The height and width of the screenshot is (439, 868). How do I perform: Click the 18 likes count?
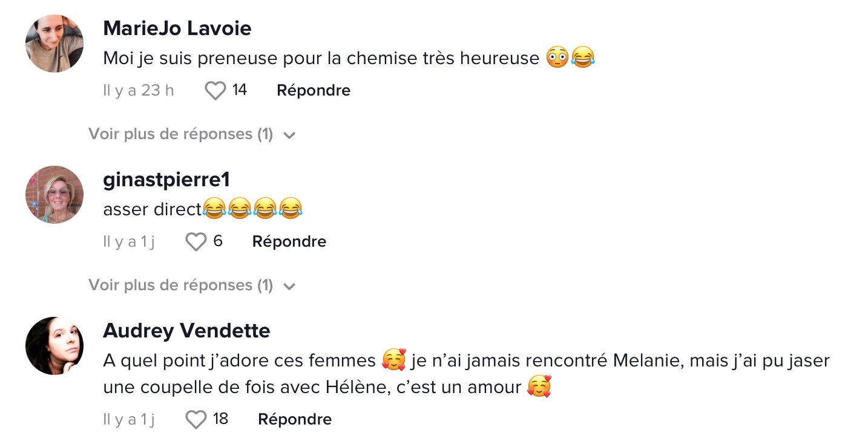(x=220, y=418)
